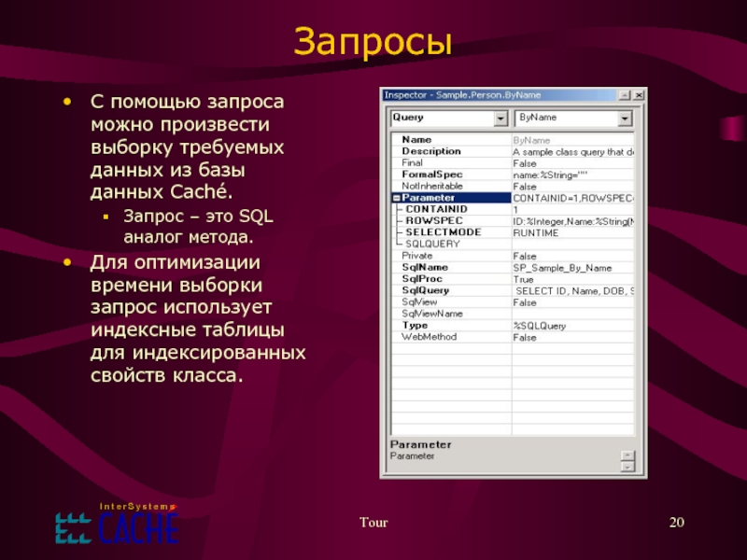Click the name:%String formal spec value
This screenshot has width=747, height=560.
573,175
